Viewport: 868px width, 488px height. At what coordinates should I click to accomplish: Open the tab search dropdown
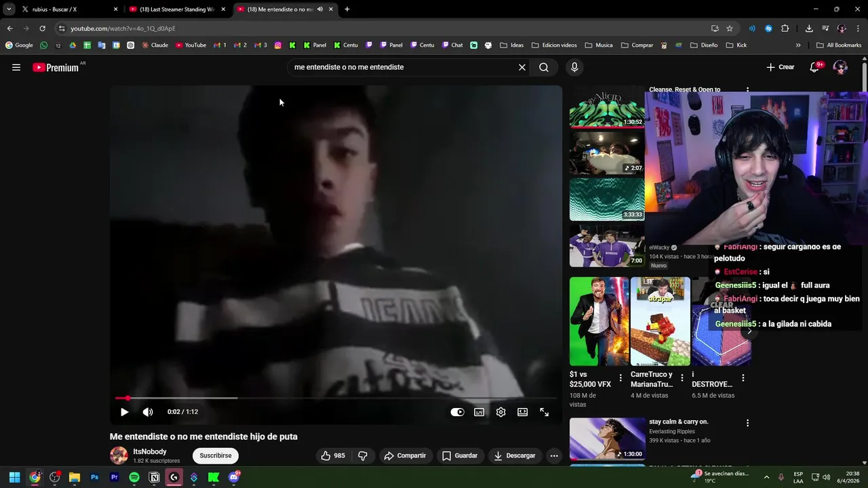tap(9, 9)
